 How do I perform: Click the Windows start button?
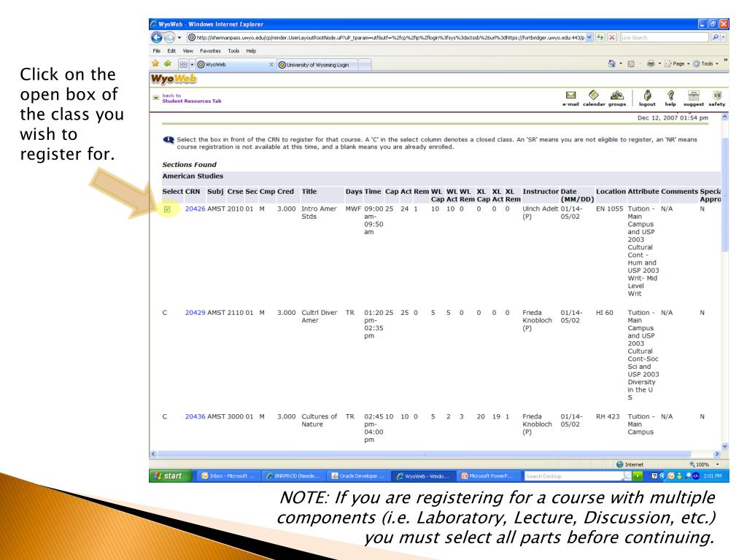coord(171,475)
